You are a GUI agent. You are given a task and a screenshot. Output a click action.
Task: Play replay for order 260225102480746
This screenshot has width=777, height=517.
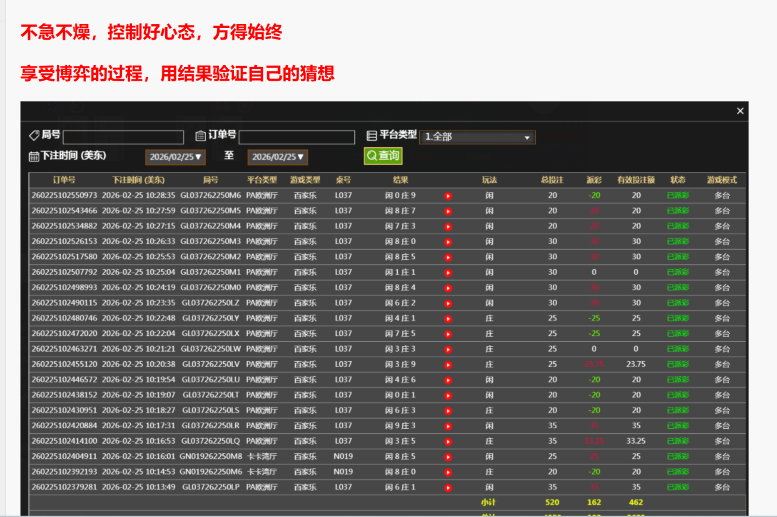pyautogui.click(x=448, y=319)
